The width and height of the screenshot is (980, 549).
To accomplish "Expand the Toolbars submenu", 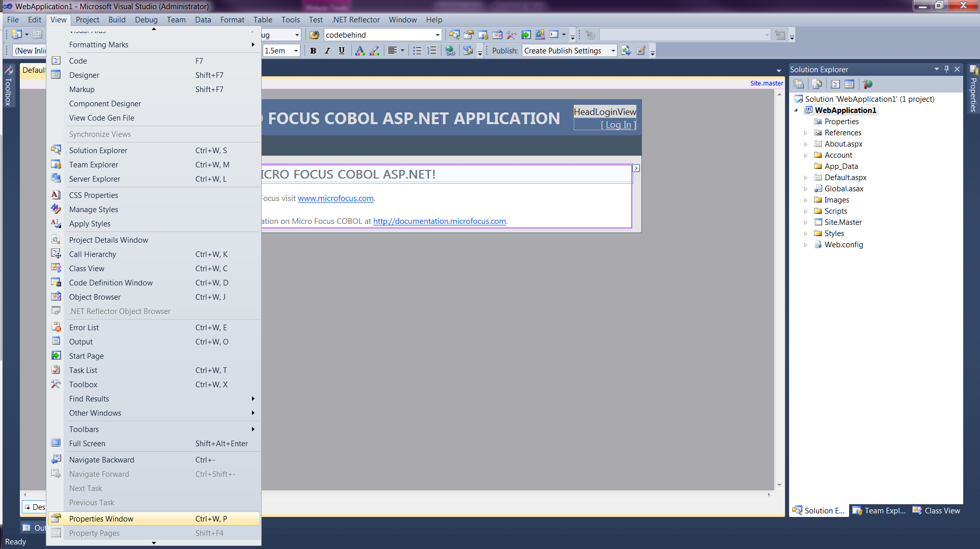I will [x=154, y=429].
